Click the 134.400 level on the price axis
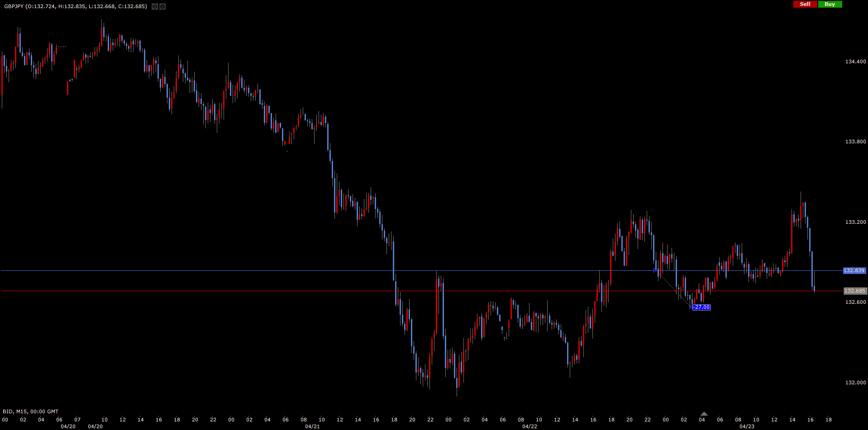Image resolution: width=868 pixels, height=430 pixels. pos(855,61)
